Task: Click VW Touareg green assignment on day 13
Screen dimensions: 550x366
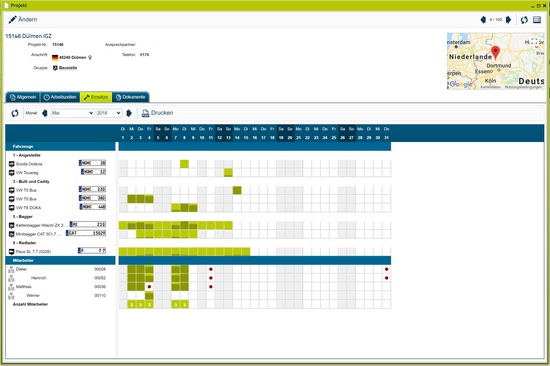Action: click(x=228, y=173)
